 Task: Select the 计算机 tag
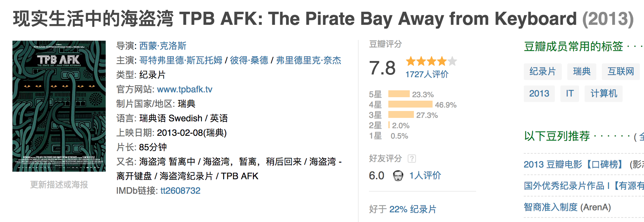604,94
